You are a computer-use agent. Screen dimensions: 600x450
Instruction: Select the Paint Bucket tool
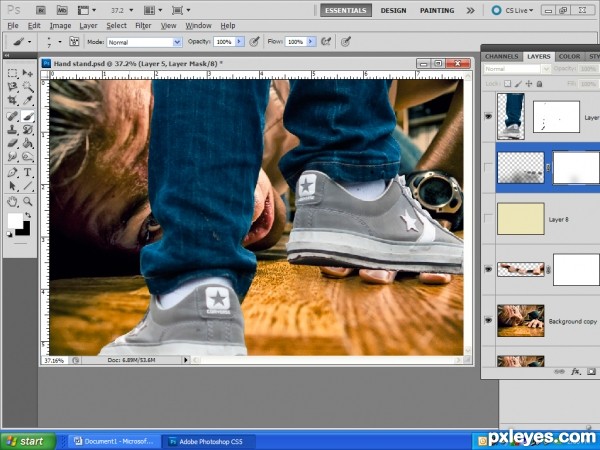pos(28,143)
